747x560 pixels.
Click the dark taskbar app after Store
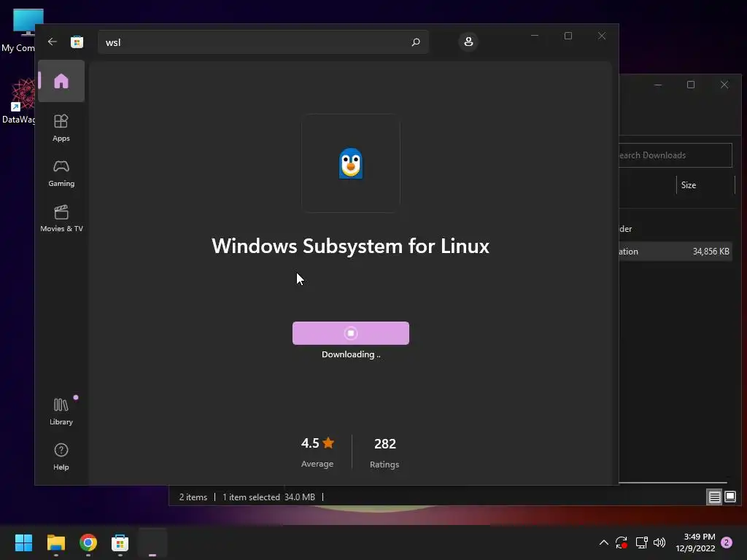pyautogui.click(x=152, y=542)
